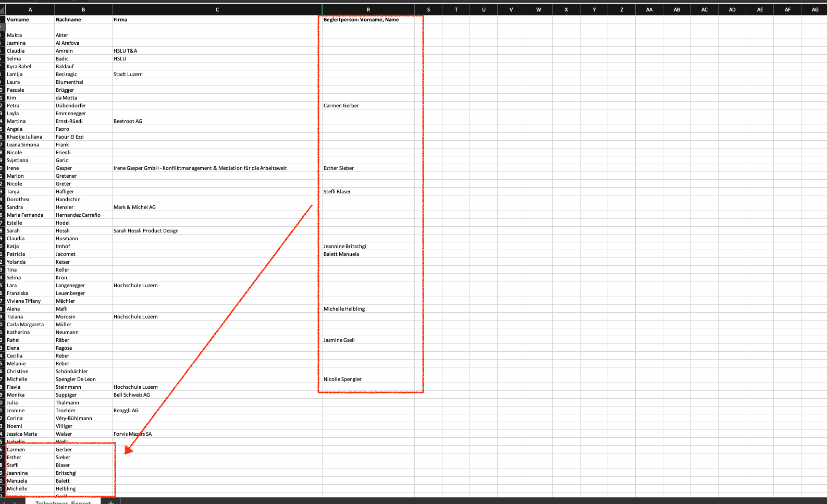Select column B header

click(83, 9)
